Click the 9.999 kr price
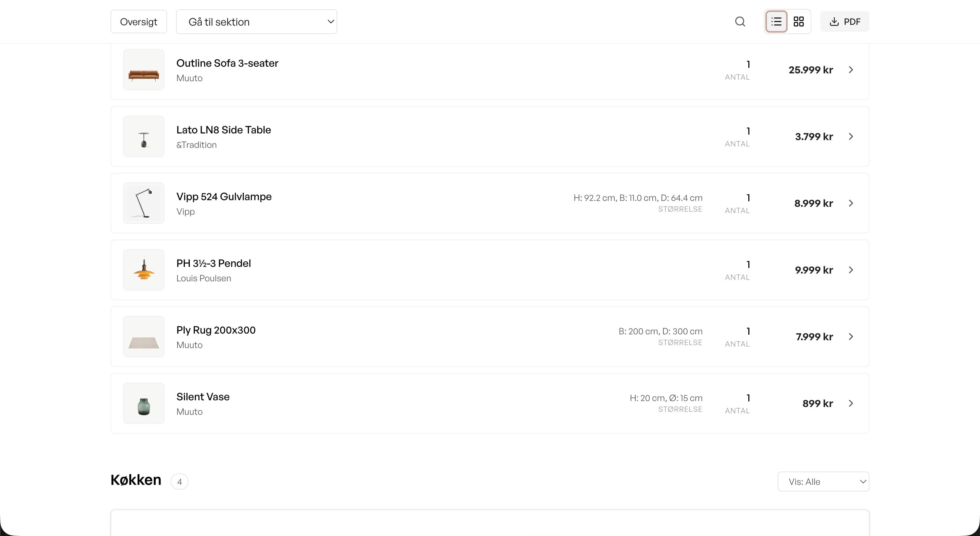 coord(814,270)
